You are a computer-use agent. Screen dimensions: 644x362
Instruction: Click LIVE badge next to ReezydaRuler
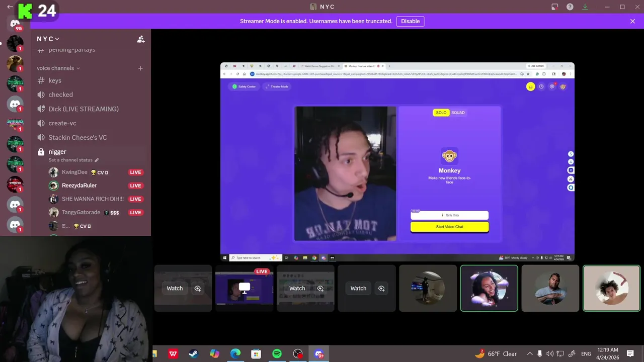[x=135, y=186]
